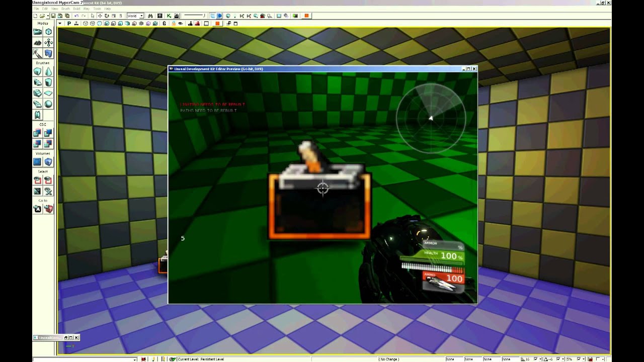Click orange square button in main toolbar

[x=306, y=16]
